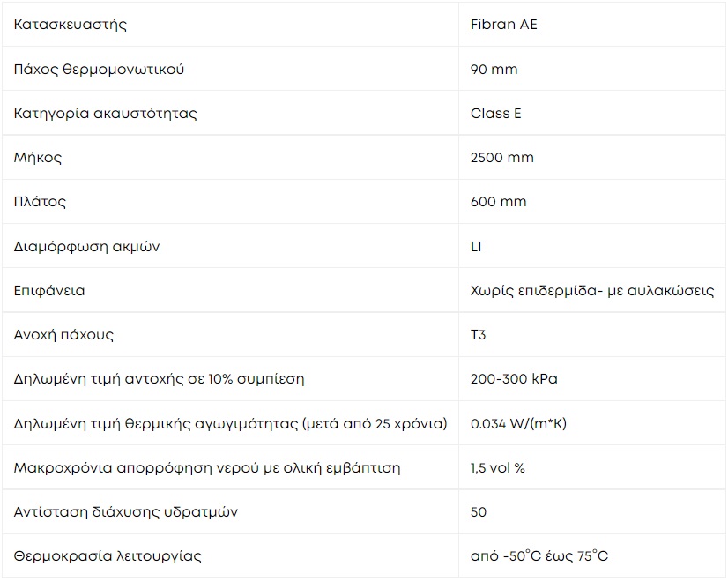
Task: Click the Κατηγορία ακαυστότητας label
Action: 106,114
